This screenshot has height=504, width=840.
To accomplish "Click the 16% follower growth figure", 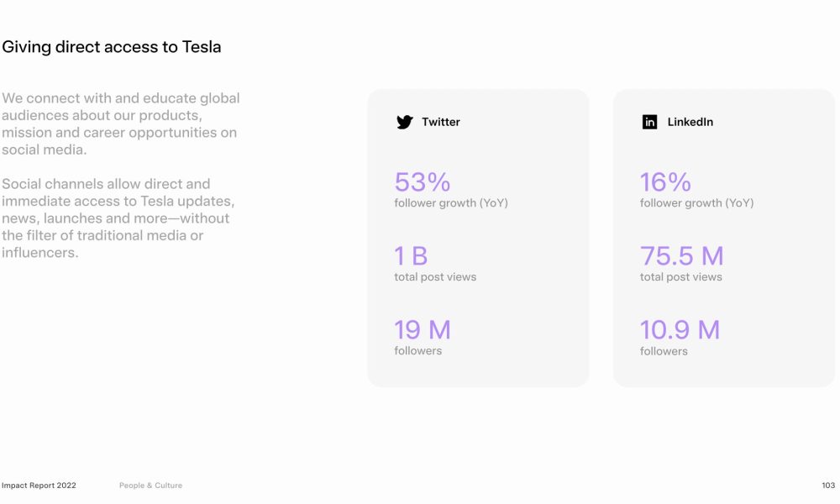I will [x=665, y=182].
